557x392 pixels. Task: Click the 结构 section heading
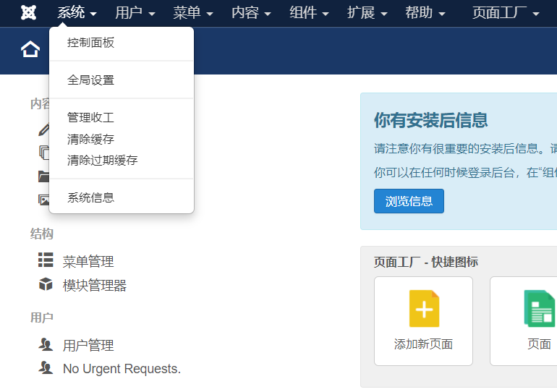pos(41,234)
